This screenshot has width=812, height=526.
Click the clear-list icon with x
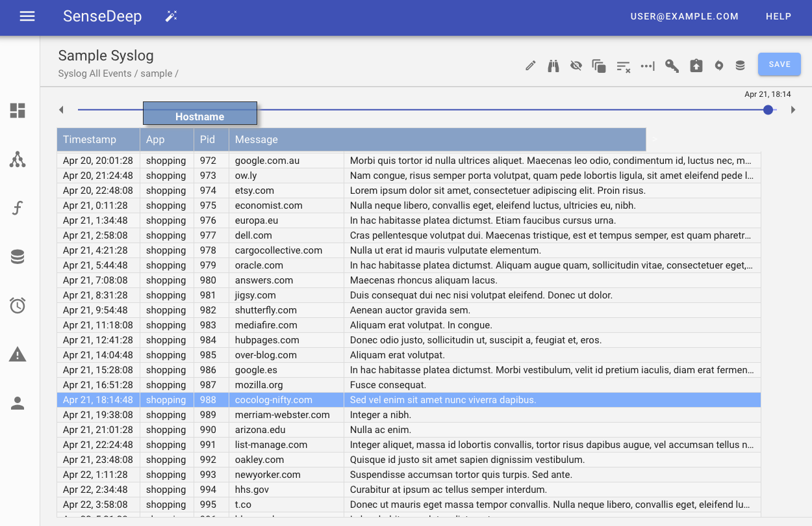pyautogui.click(x=624, y=66)
